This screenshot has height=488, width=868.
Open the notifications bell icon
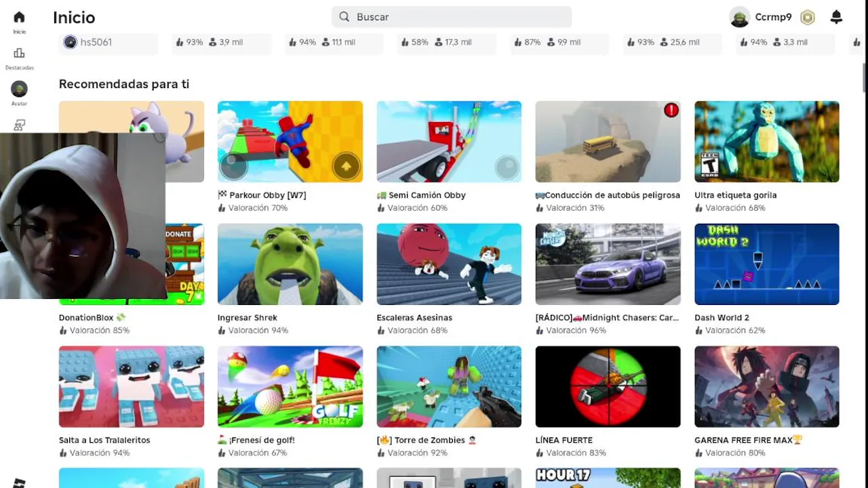point(836,18)
